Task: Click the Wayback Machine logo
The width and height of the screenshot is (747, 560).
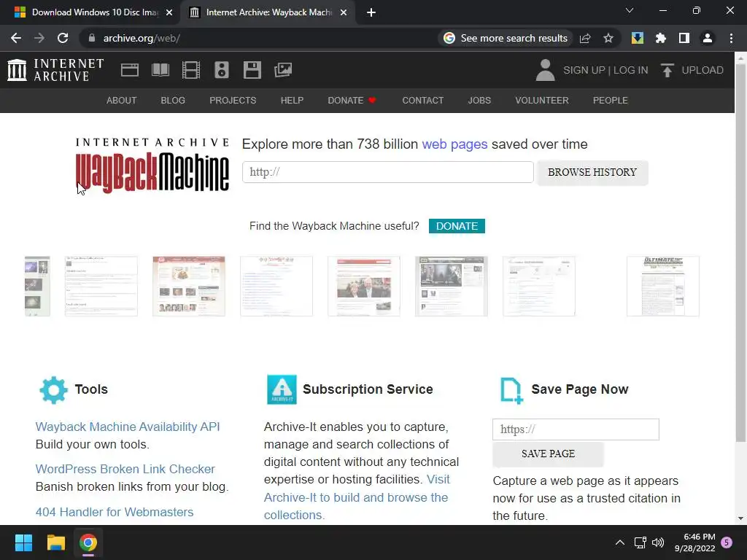Action: 152,166
